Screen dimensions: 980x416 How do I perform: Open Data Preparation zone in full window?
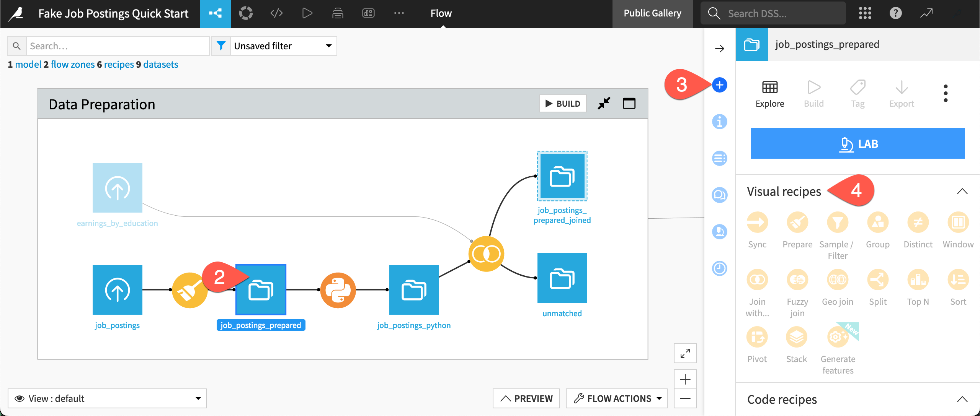tap(629, 103)
